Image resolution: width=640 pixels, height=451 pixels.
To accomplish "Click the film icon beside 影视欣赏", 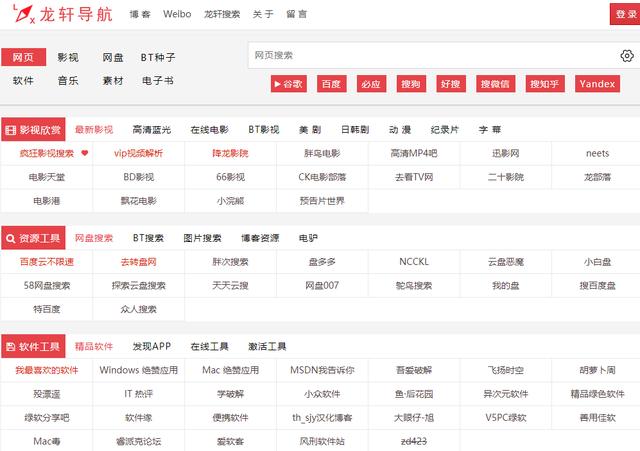I will tap(10, 130).
